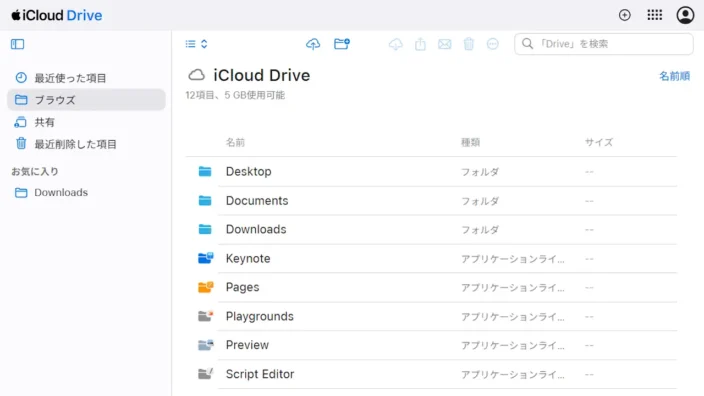Select the Playgrounds row

(x=431, y=317)
